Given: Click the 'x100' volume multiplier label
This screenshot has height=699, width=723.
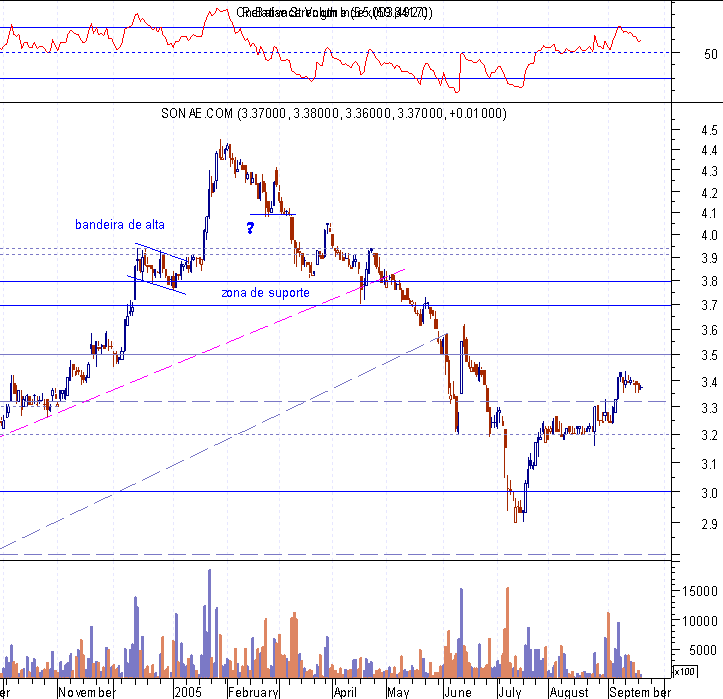Looking at the screenshot, I should [684, 671].
